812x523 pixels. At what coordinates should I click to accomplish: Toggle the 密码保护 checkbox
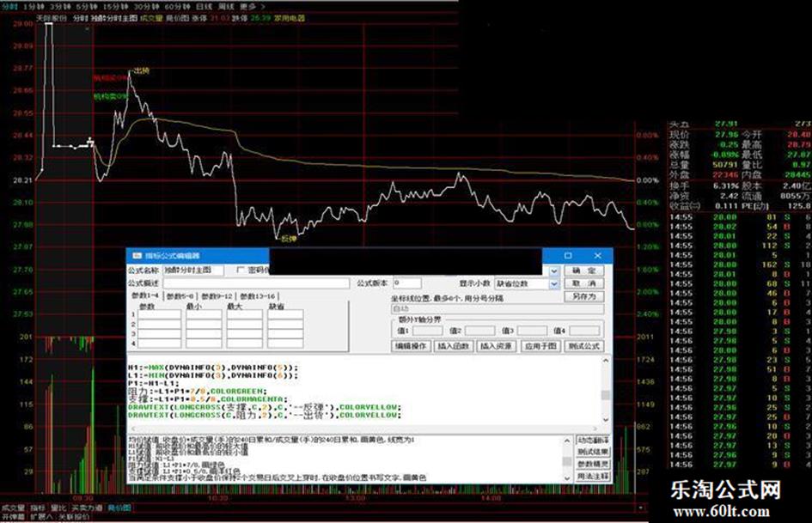pos(241,270)
